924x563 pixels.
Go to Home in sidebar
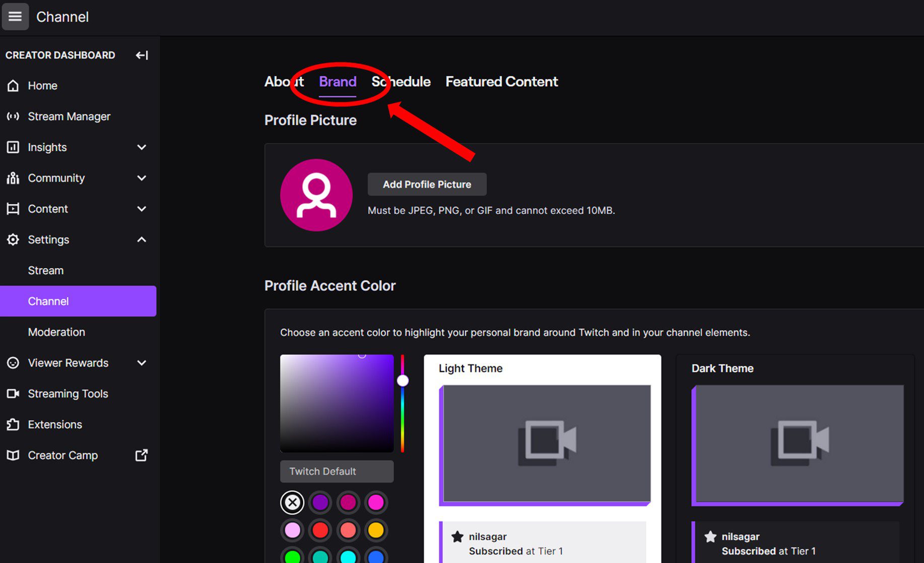tap(78, 86)
